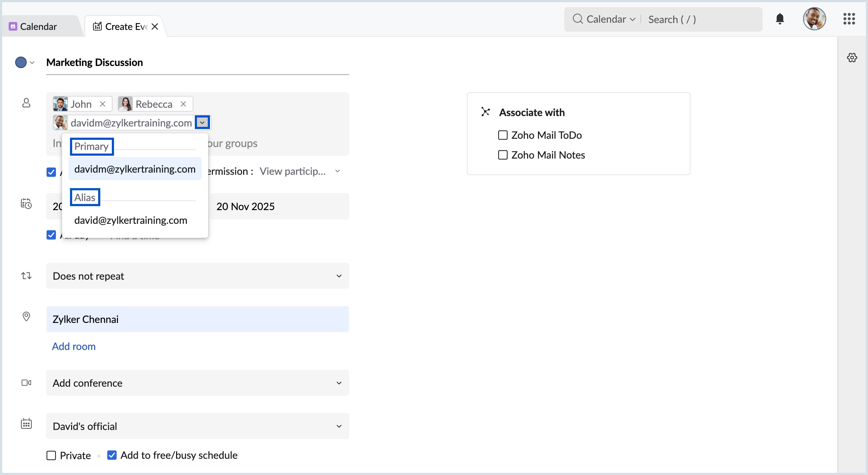Image resolution: width=868 pixels, height=475 pixels.
Task: Expand the Does not repeat dropdown
Action: pyautogui.click(x=197, y=276)
